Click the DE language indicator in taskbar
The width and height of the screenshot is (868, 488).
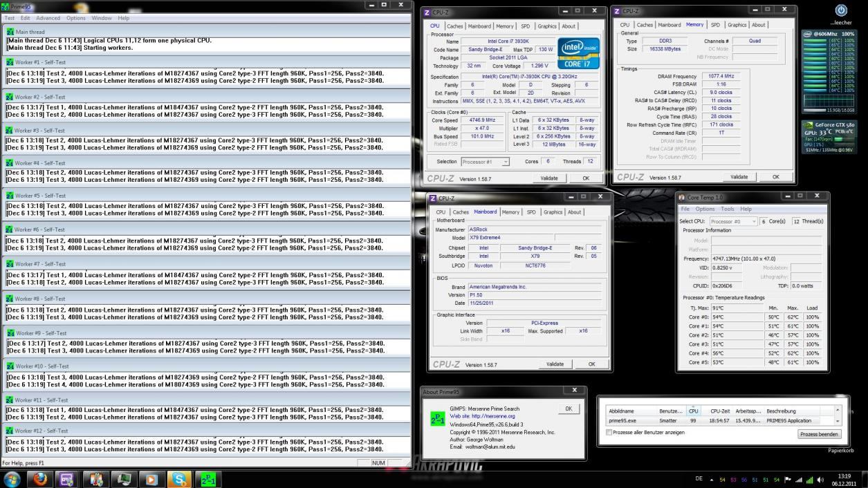699,479
